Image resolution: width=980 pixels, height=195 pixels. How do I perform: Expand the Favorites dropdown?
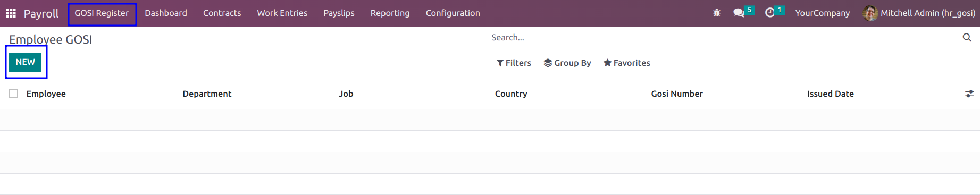[x=626, y=63]
